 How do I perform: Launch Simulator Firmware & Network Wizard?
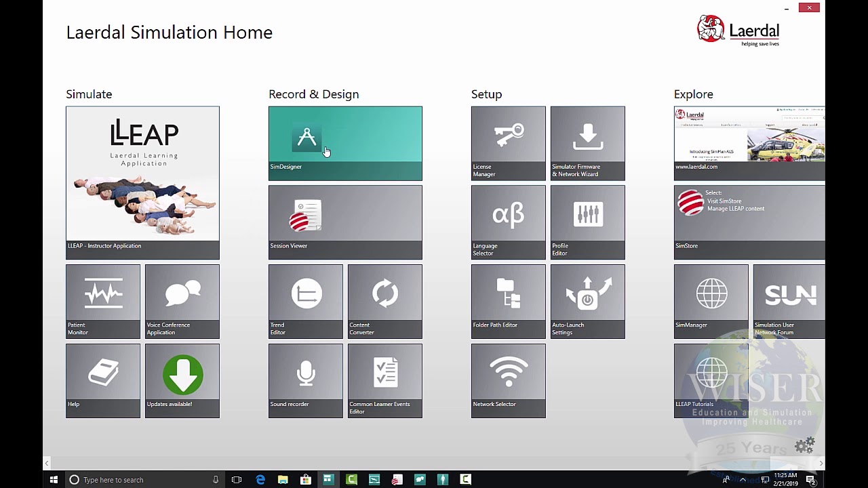[x=588, y=143]
